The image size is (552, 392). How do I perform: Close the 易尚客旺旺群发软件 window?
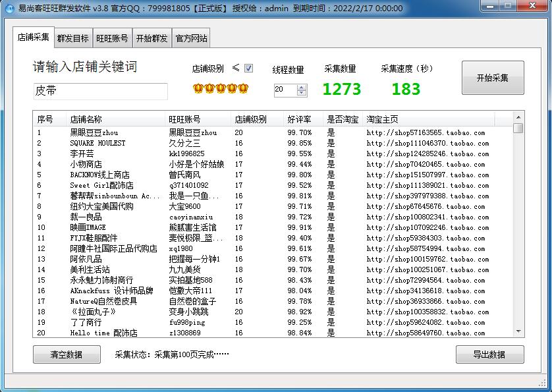534,8
